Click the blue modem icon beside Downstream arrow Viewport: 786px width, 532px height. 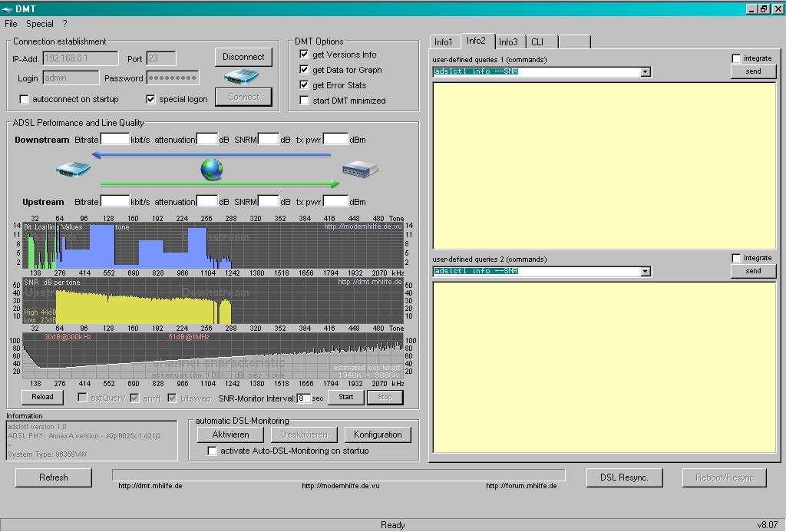coord(73,169)
